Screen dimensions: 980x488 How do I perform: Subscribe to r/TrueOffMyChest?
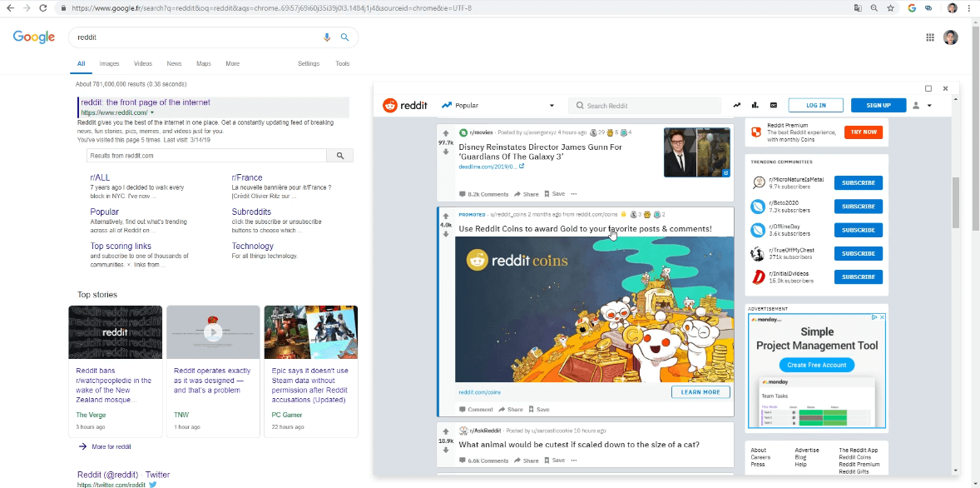(859, 253)
